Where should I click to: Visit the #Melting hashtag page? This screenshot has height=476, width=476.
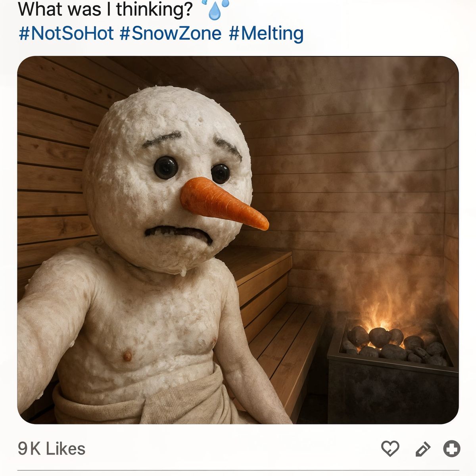(x=266, y=33)
